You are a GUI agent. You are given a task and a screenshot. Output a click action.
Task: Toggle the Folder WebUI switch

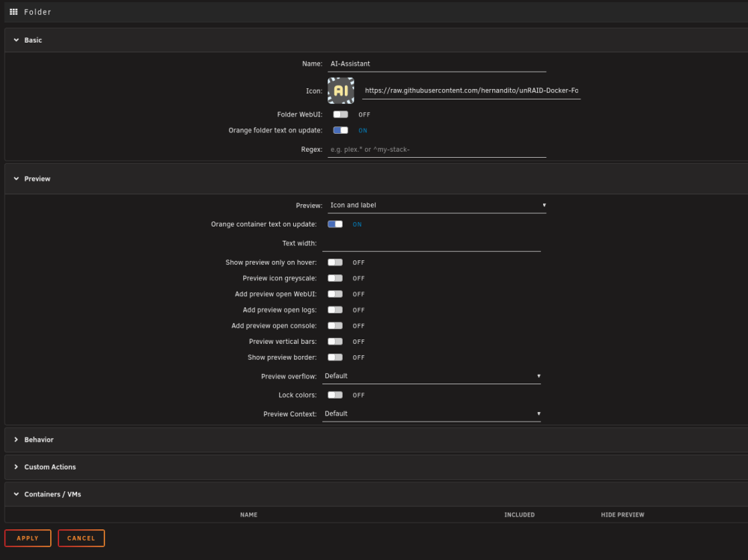[x=340, y=114]
